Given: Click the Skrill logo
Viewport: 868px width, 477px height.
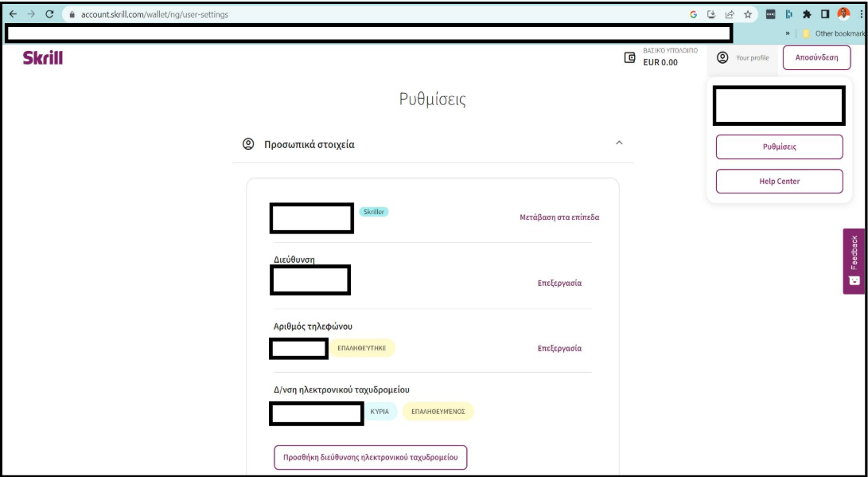Looking at the screenshot, I should click(43, 58).
